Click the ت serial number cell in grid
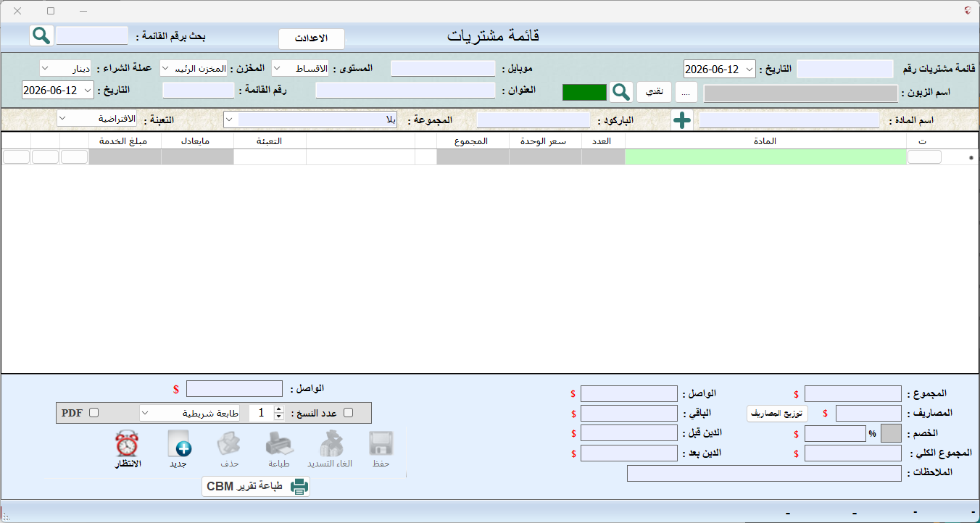 pyautogui.click(x=924, y=157)
